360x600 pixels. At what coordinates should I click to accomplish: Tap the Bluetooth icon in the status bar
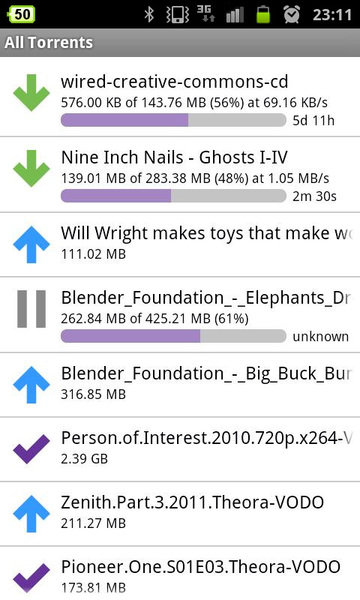click(149, 15)
